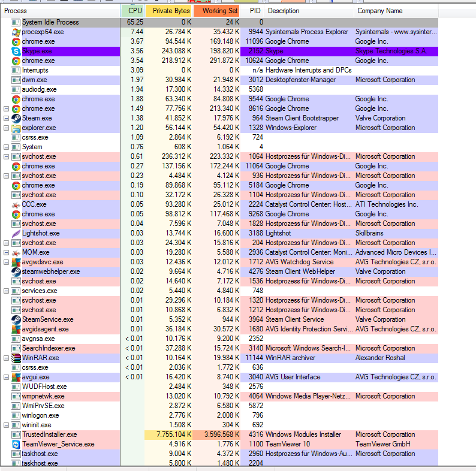Viewport: 476px width, 471px height.
Task: Sort by the Company Name column header
Action: pos(396,11)
